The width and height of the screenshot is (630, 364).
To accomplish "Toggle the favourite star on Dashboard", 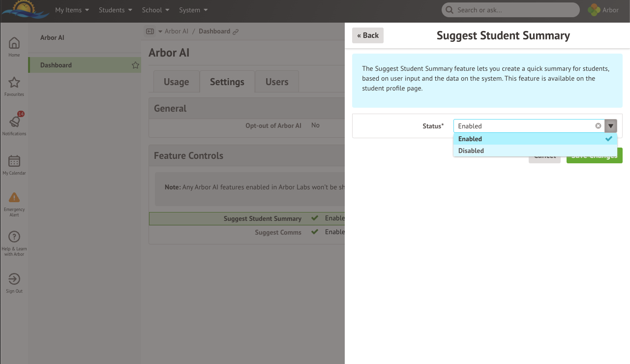I will [135, 64].
